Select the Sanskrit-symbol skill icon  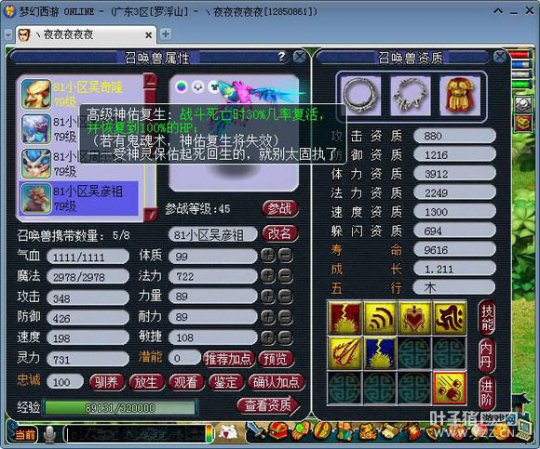449,318
